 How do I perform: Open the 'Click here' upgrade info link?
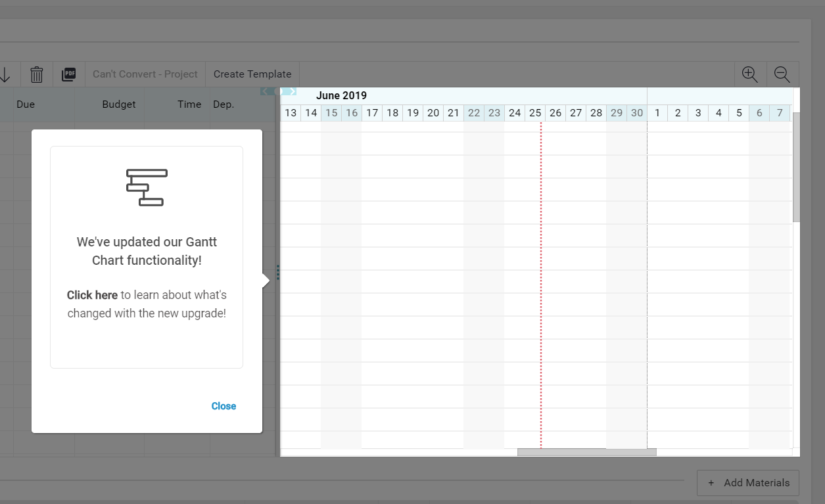(x=92, y=295)
